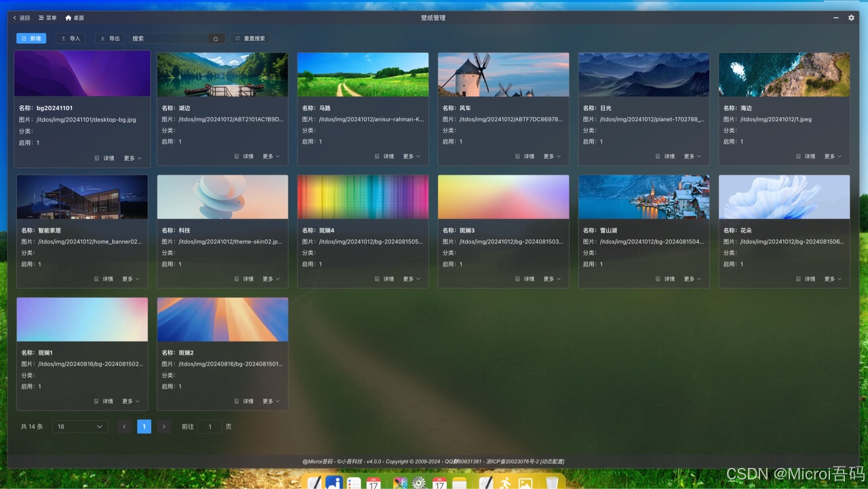Open 详情 for 智能家居 wallpaper

pyautogui.click(x=104, y=279)
